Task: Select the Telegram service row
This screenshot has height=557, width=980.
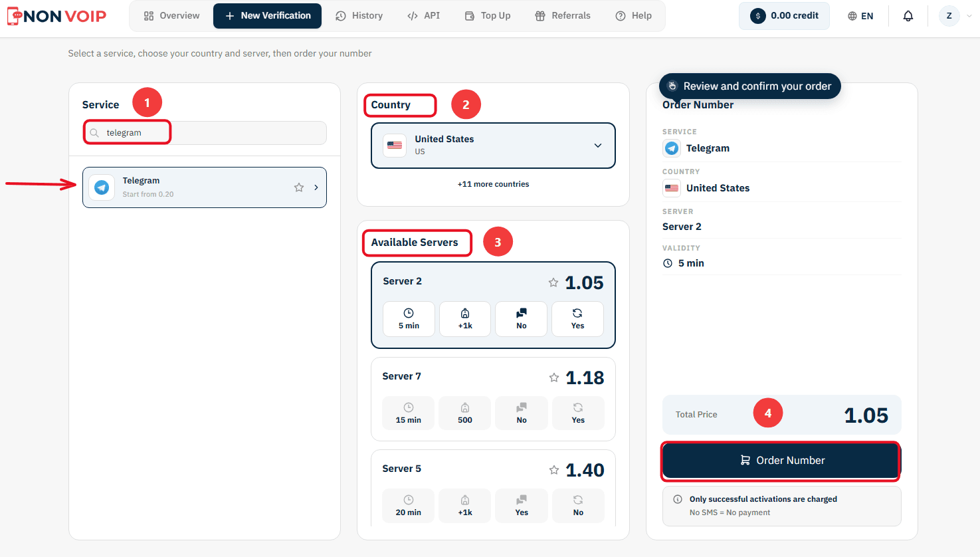Action: [x=205, y=187]
